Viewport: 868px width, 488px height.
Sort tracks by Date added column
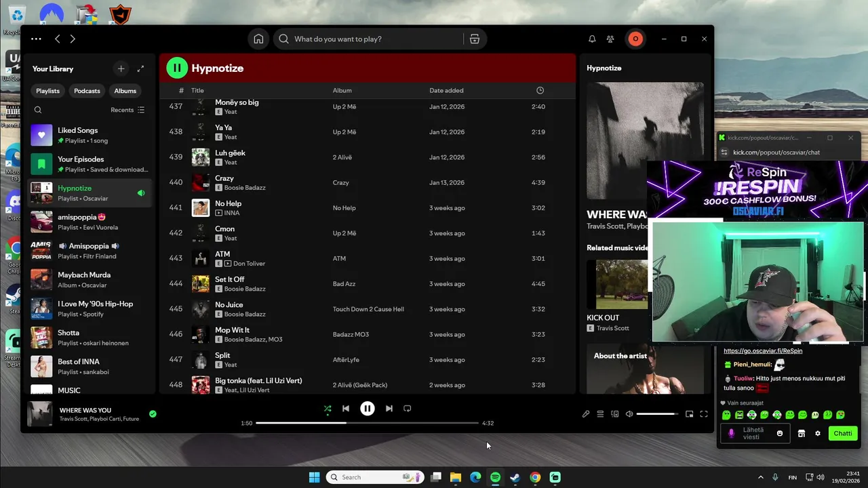[x=446, y=90]
